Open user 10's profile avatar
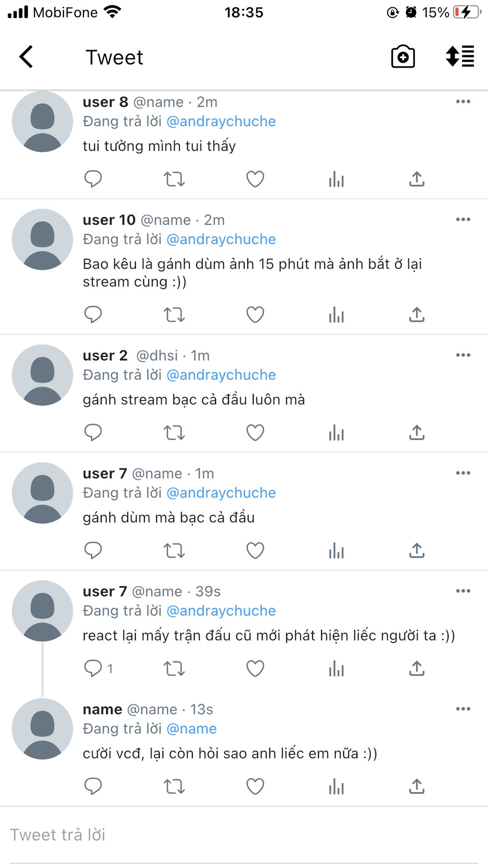The image size is (488, 868). 42,240
